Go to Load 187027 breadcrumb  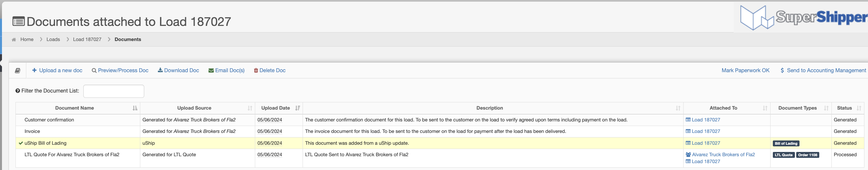pos(87,40)
